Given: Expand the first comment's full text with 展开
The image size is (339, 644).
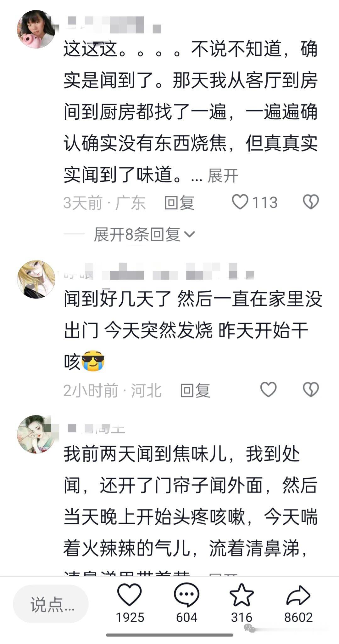Looking at the screenshot, I should (223, 176).
